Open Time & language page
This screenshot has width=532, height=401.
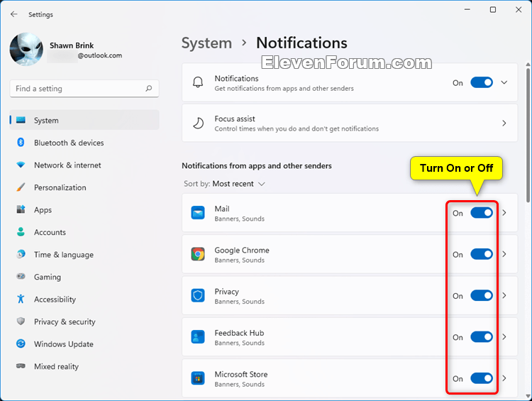tap(84, 255)
